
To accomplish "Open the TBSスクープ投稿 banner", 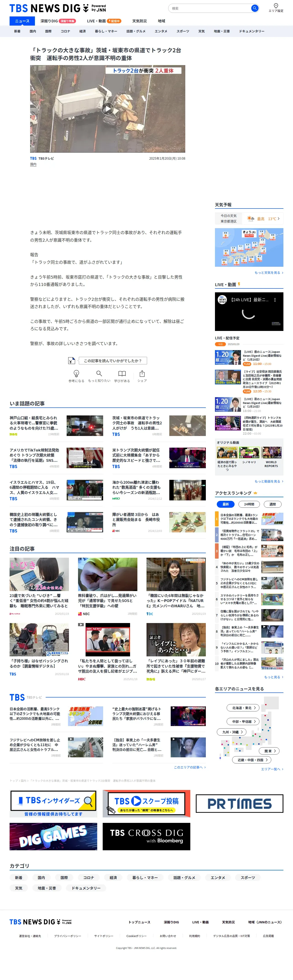I will pyautogui.click(x=146, y=803).
